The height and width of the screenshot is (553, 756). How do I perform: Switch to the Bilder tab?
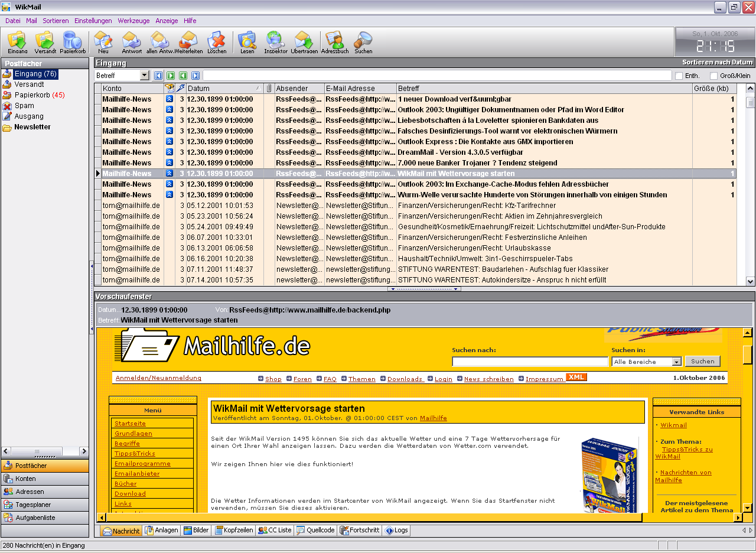[x=196, y=531]
